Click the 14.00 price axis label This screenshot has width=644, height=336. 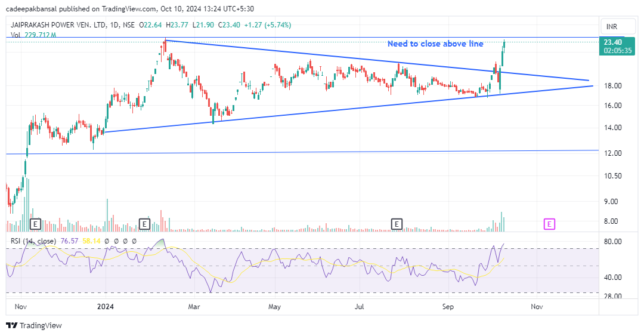612,128
